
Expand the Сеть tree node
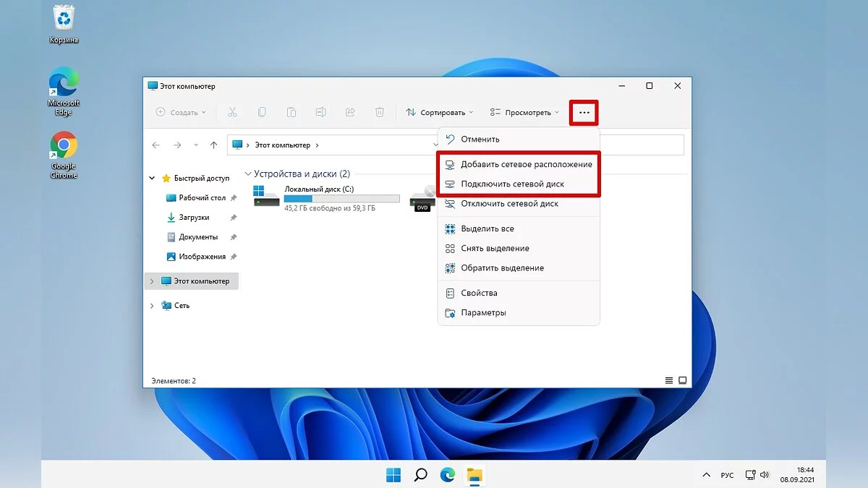(x=152, y=306)
